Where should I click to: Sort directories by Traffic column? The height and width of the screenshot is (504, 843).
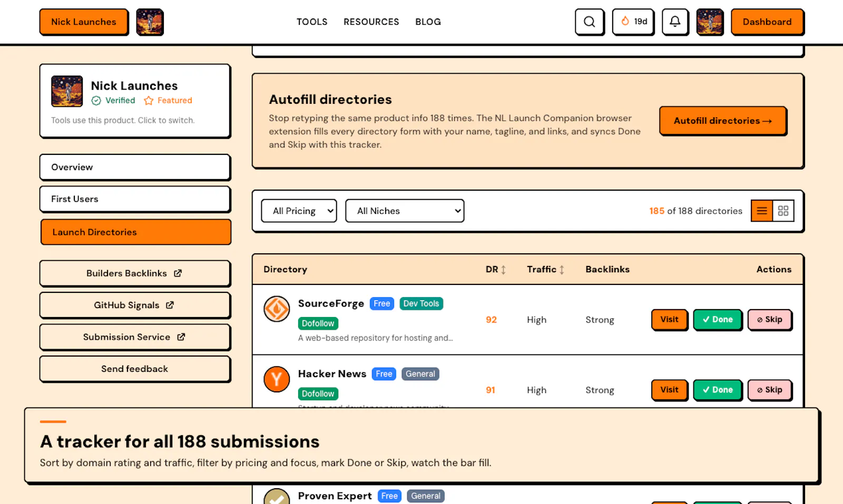coord(545,269)
